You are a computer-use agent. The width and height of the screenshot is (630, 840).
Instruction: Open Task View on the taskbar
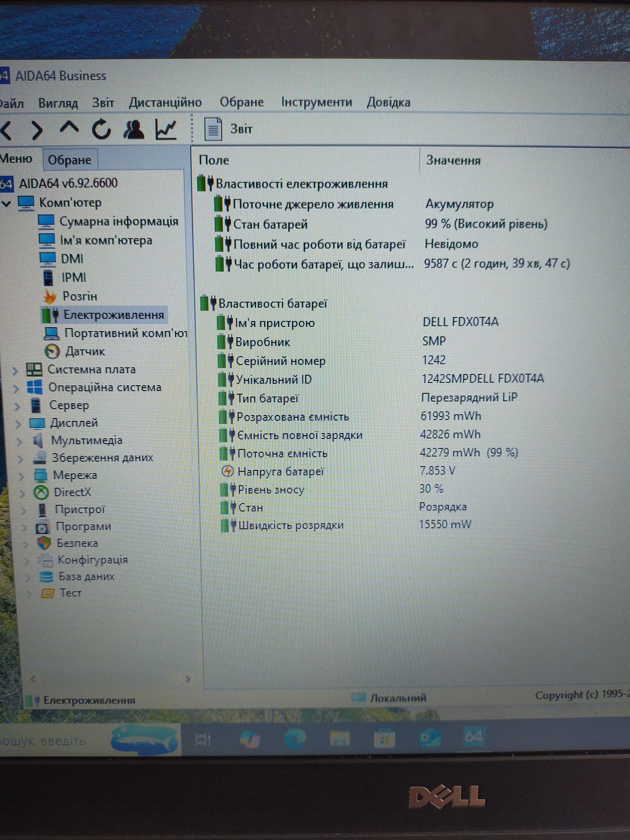tap(203, 740)
